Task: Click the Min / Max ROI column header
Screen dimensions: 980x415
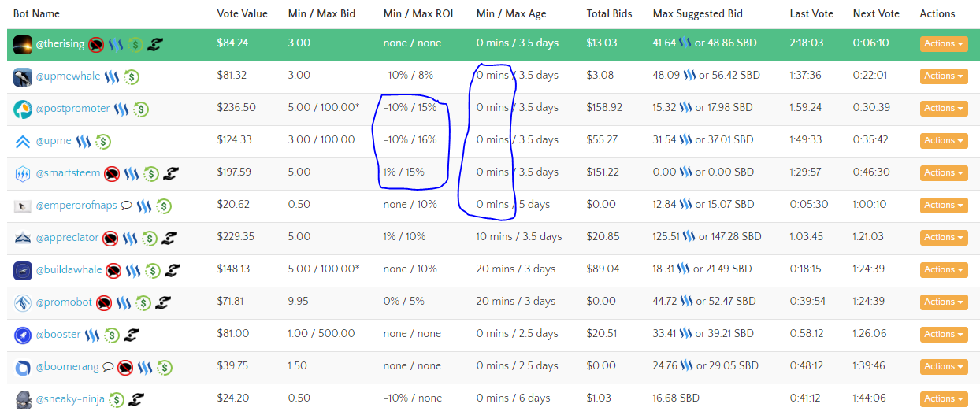Action: pyautogui.click(x=418, y=13)
